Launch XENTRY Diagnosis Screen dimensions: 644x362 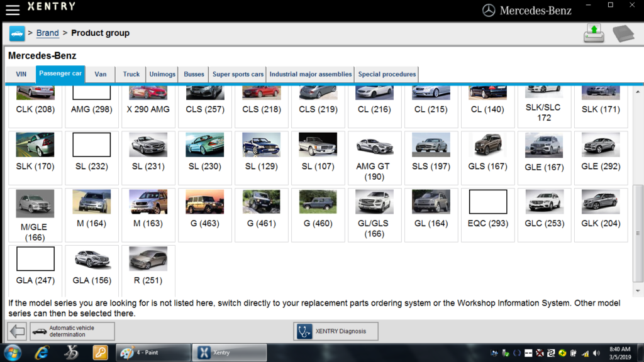click(336, 331)
